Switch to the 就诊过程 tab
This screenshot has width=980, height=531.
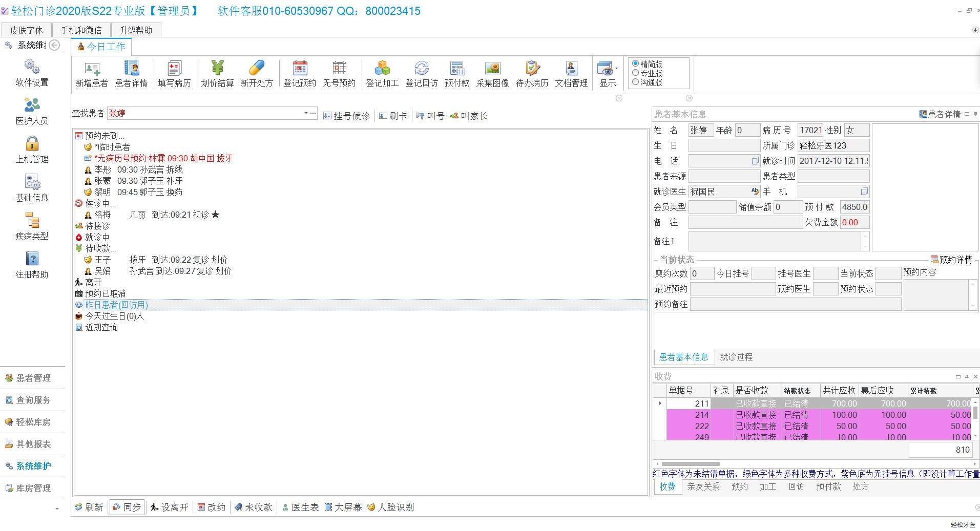pos(736,357)
